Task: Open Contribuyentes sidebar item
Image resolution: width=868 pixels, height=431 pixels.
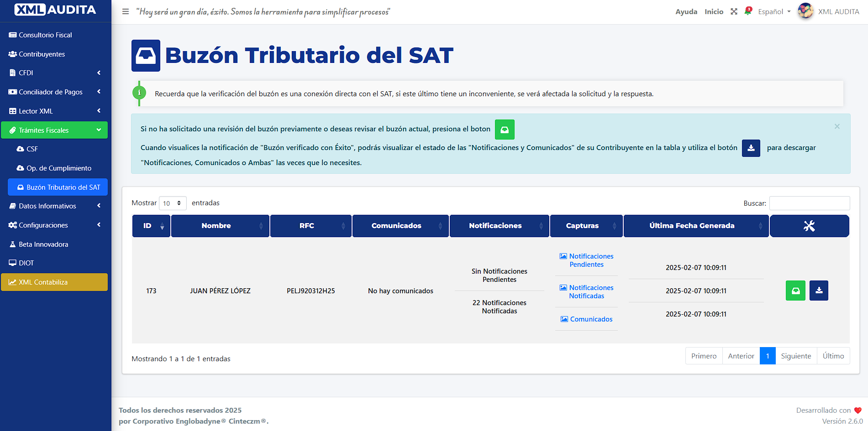Action: click(54, 54)
